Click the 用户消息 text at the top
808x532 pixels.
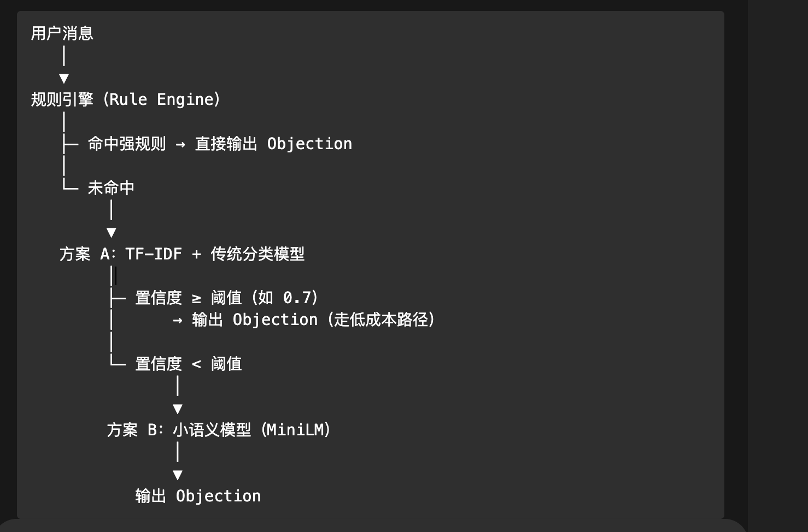tap(62, 33)
